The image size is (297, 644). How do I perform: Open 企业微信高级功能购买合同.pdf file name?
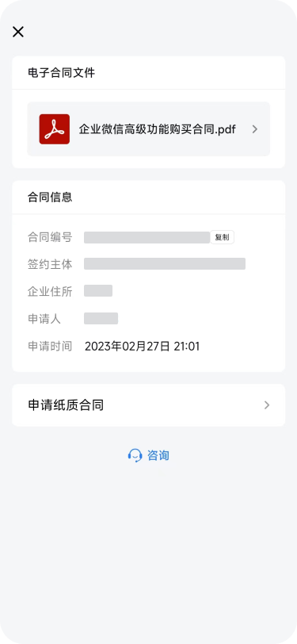click(x=157, y=129)
